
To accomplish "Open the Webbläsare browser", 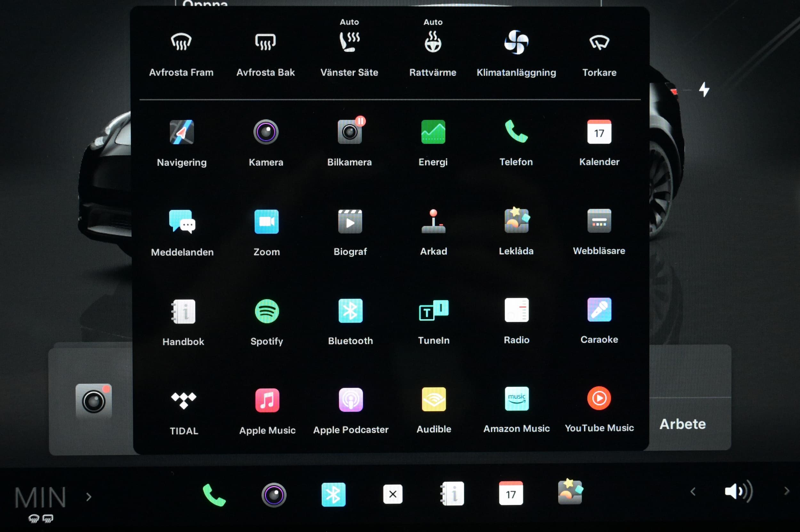I will (x=599, y=220).
